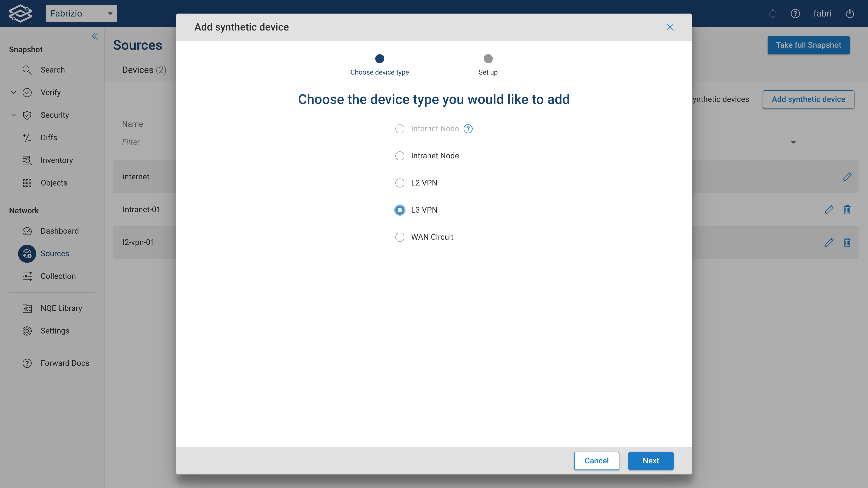Delete the l2-vpn-01 device with trash icon
Image resolution: width=868 pixels, height=488 pixels.
pyautogui.click(x=847, y=242)
